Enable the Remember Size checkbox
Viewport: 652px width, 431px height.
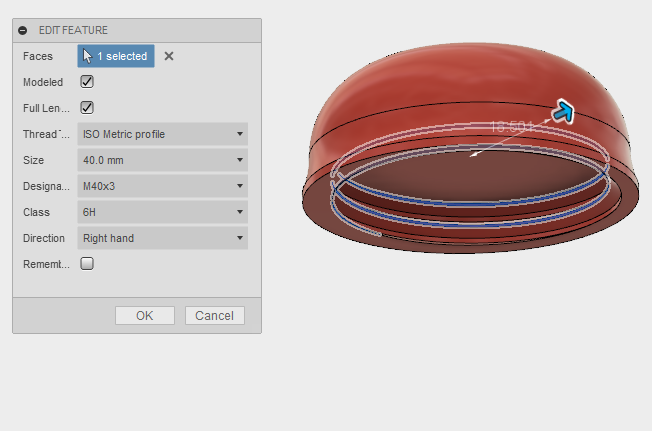(87, 264)
